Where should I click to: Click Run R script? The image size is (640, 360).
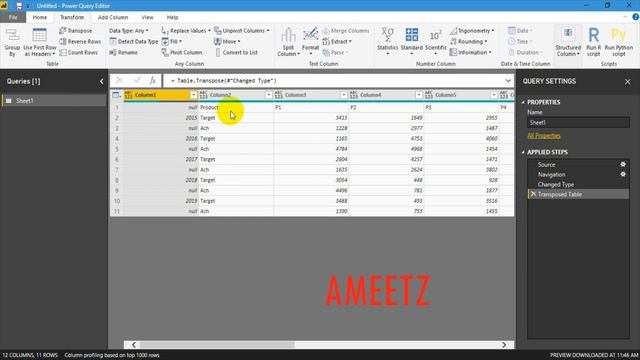[593, 42]
